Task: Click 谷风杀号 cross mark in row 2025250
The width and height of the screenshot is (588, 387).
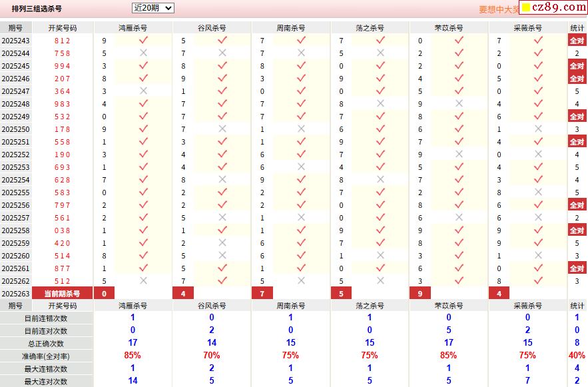Action: 222,129
